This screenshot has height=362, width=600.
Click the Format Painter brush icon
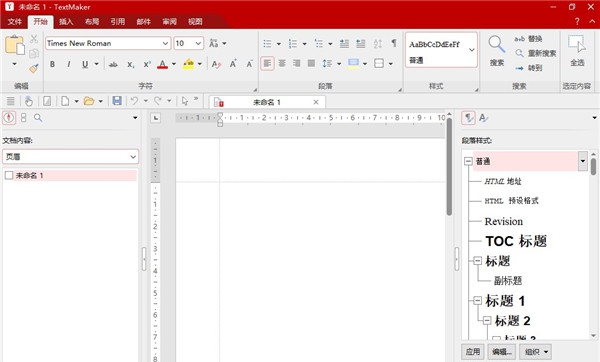[34, 68]
